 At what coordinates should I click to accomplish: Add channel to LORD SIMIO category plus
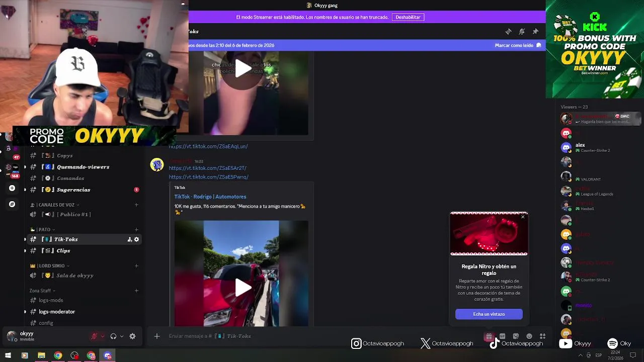[x=136, y=265]
